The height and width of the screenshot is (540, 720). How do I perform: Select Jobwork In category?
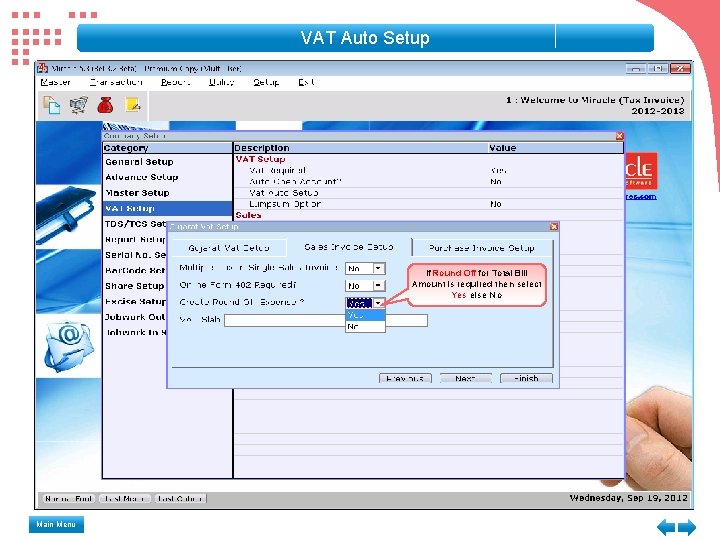pyautogui.click(x=135, y=332)
